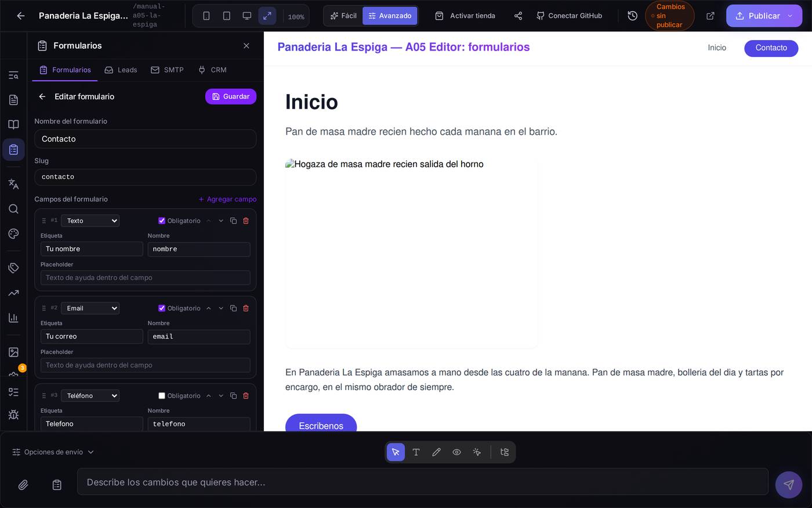Screen dimensions: 812x508
Task: Duplicate field #1 Texto
Action: coord(233,221)
